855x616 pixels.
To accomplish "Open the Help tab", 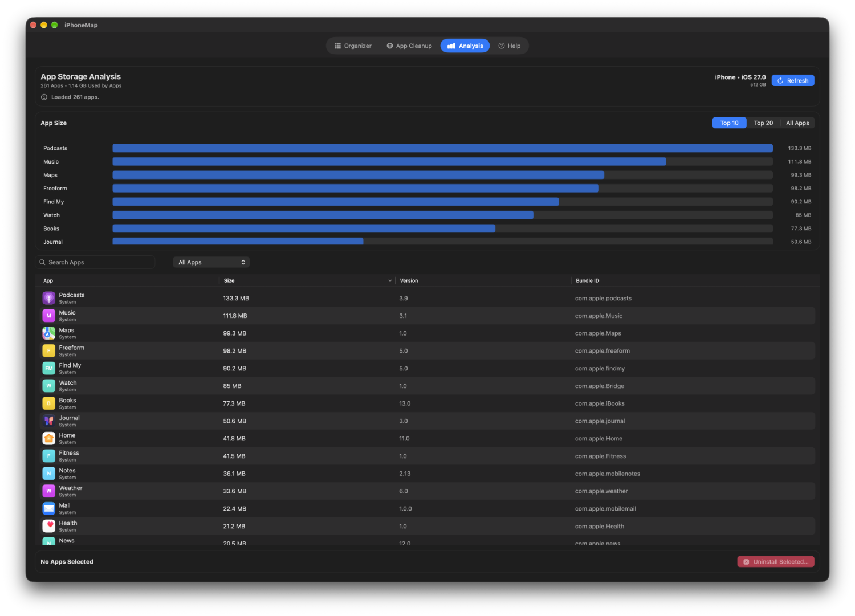I will (510, 46).
